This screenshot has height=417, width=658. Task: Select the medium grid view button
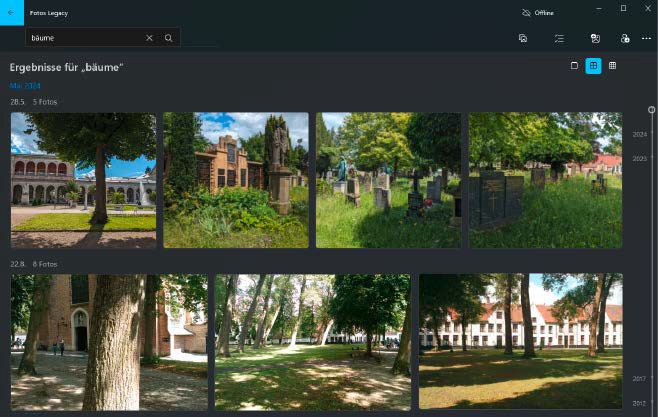[x=593, y=65]
